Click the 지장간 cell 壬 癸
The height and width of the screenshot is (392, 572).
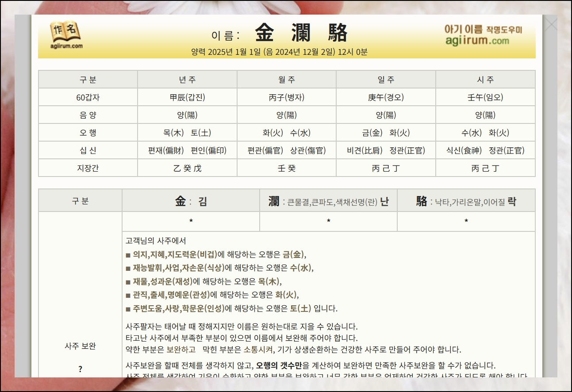coord(287,168)
